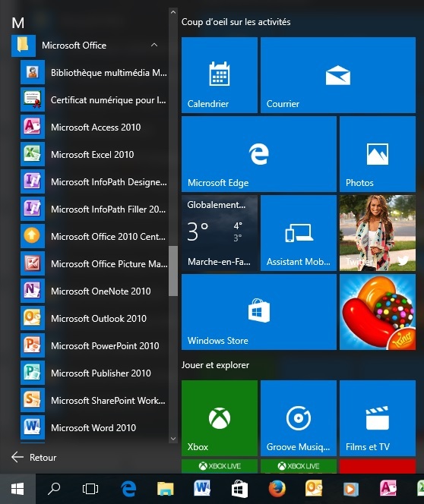This screenshot has width=424, height=504.
Task: Open Microsoft InfoPath Filler entry
Action: pyautogui.click(x=94, y=209)
